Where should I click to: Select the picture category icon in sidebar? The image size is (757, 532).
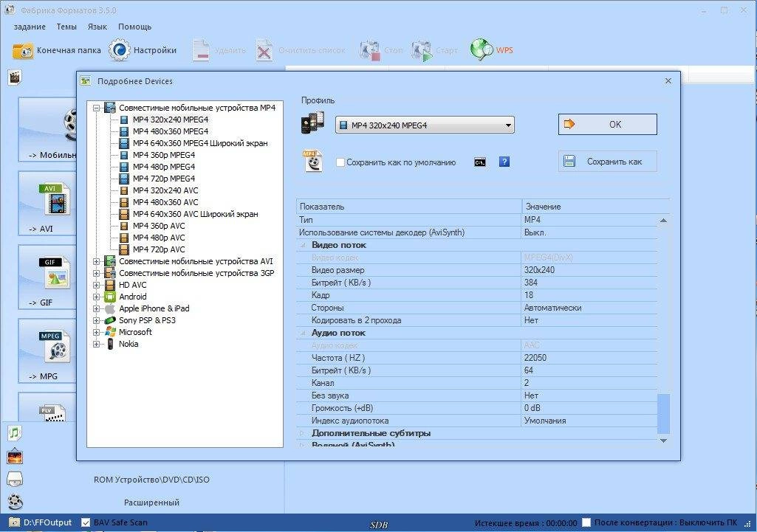tap(15, 456)
